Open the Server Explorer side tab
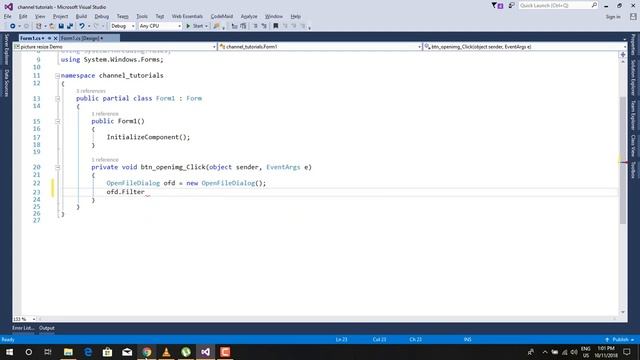640x360 pixels. 7,49
